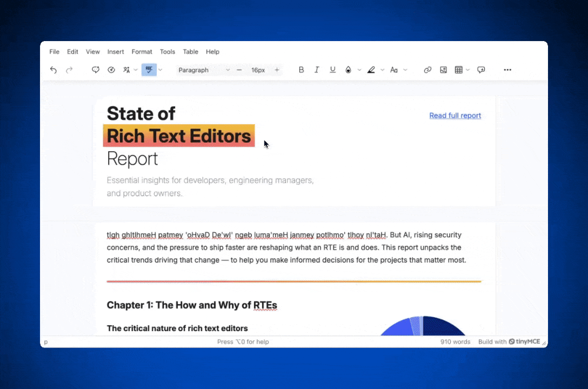Click The critical nature of rich text editors
This screenshot has width=588, height=389.
[x=177, y=328]
